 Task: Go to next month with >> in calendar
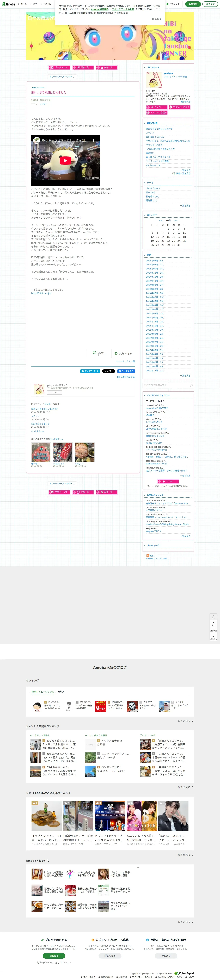coord(176,221)
